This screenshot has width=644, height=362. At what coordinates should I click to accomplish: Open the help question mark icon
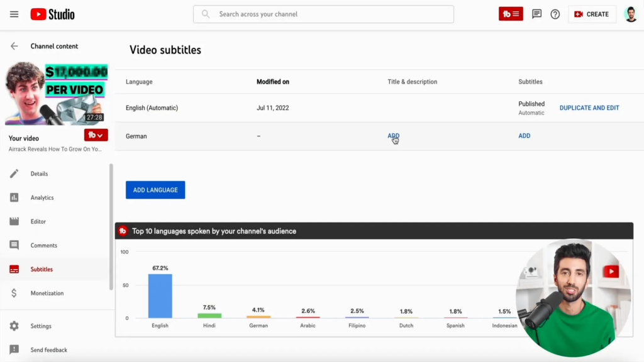(x=555, y=14)
